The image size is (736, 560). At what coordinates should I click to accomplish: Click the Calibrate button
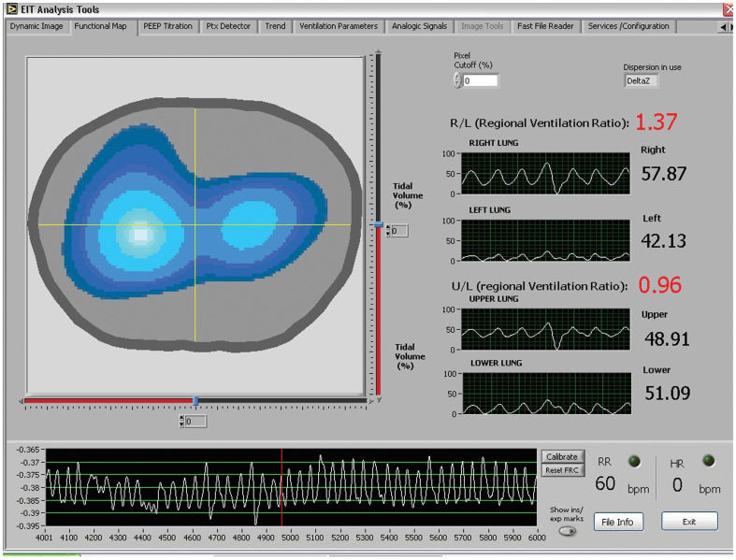click(561, 456)
